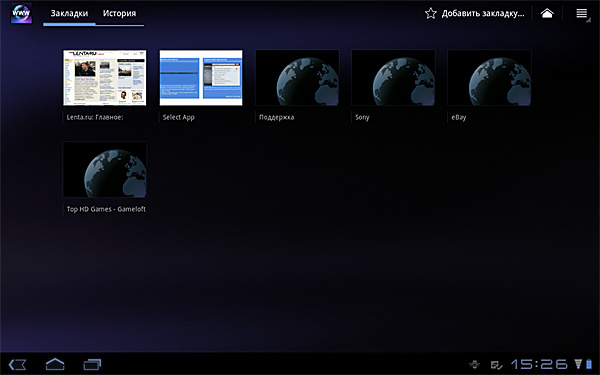Open the browser options menu icon
Image resolution: width=600 pixels, height=375 pixels.
[x=582, y=13]
